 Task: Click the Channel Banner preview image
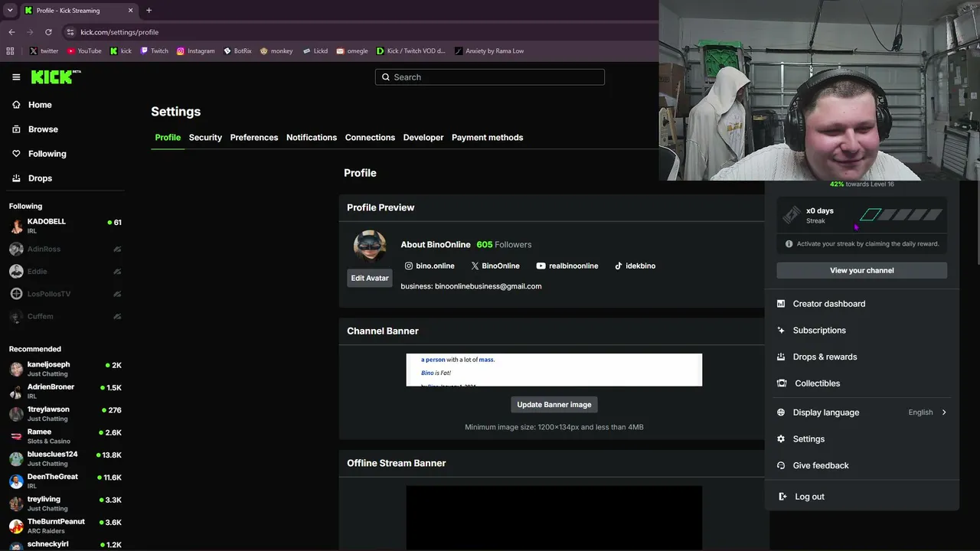pyautogui.click(x=554, y=370)
